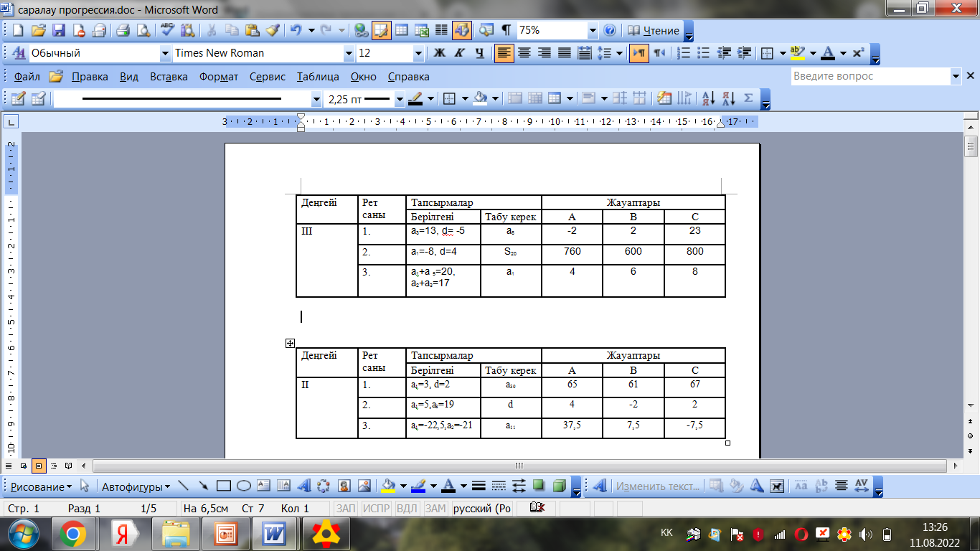Screen dimensions: 980x551
Task: Insert AutoSum with the sigma icon
Action: coord(748,98)
